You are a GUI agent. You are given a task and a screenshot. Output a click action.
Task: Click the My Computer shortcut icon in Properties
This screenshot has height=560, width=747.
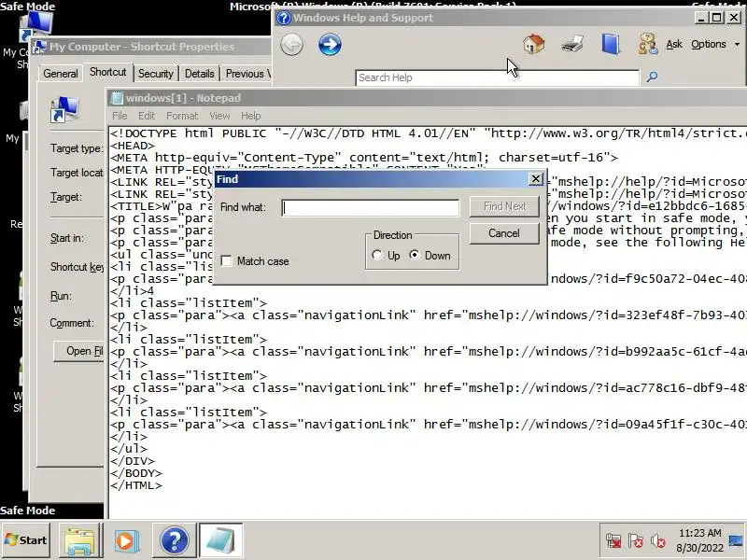[64, 109]
